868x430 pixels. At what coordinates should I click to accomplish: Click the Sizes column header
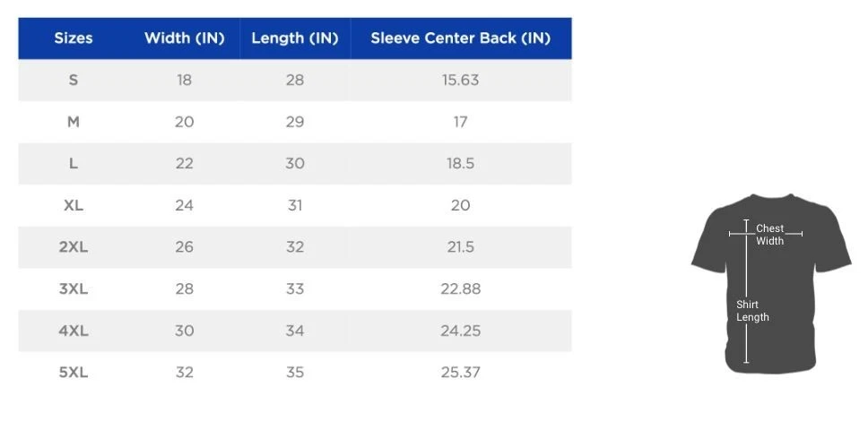coord(74,39)
